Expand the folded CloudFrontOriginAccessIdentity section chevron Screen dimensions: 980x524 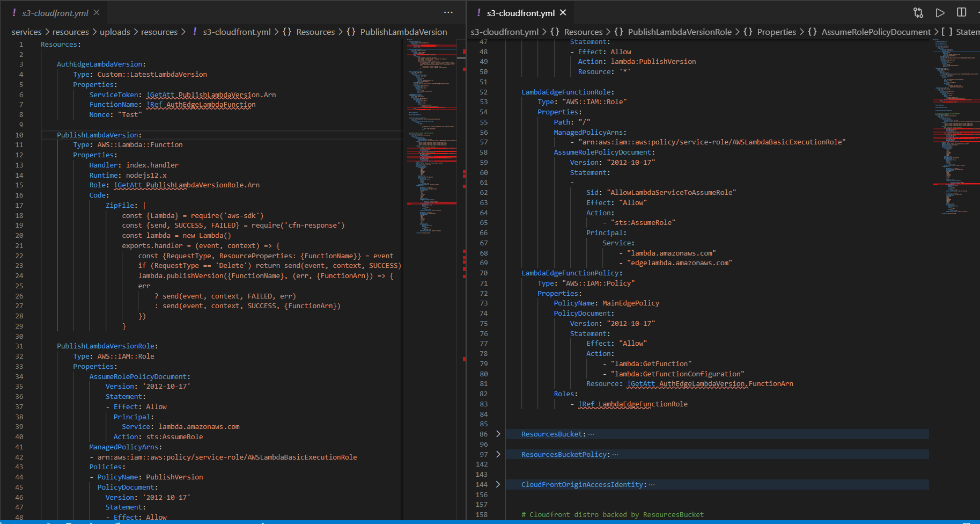click(498, 484)
